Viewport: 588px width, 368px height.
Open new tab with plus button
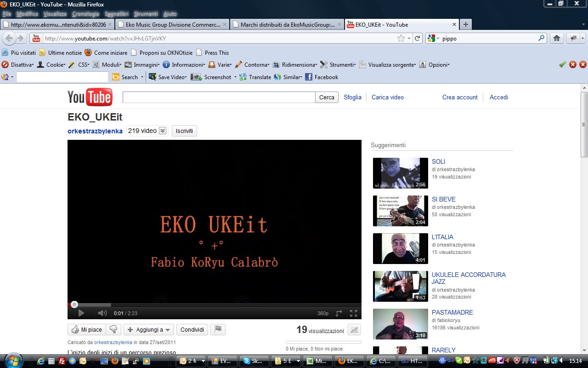[465, 24]
